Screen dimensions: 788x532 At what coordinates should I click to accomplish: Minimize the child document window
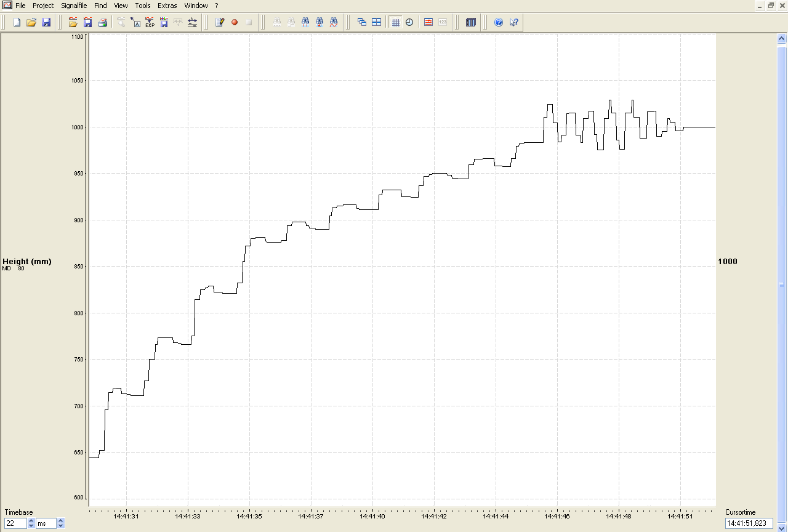tap(759, 6)
